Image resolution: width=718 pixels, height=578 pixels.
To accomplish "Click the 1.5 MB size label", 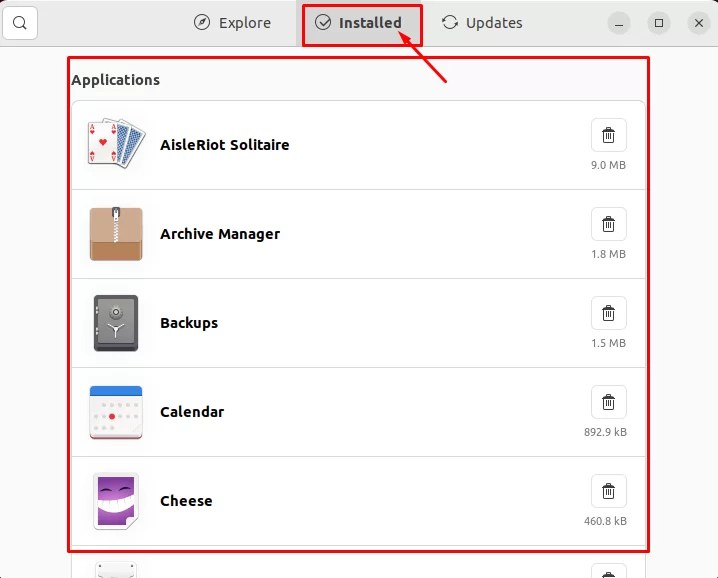I will (x=608, y=343).
